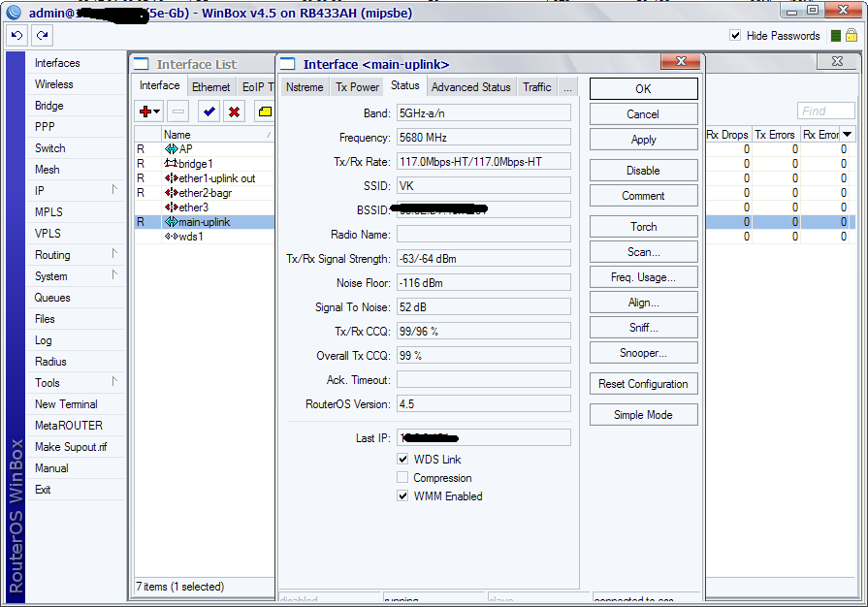
Task: Switch to the Nstreme tab
Action: (x=305, y=87)
